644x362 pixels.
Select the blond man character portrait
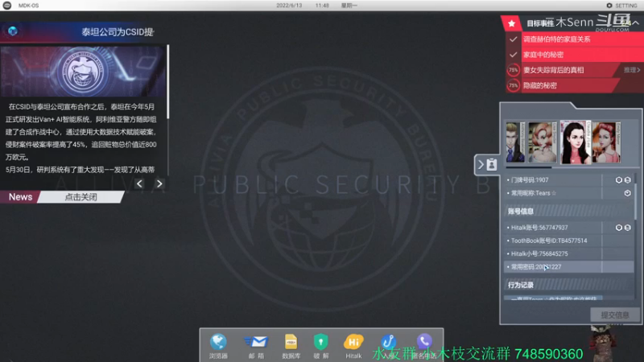515,142
